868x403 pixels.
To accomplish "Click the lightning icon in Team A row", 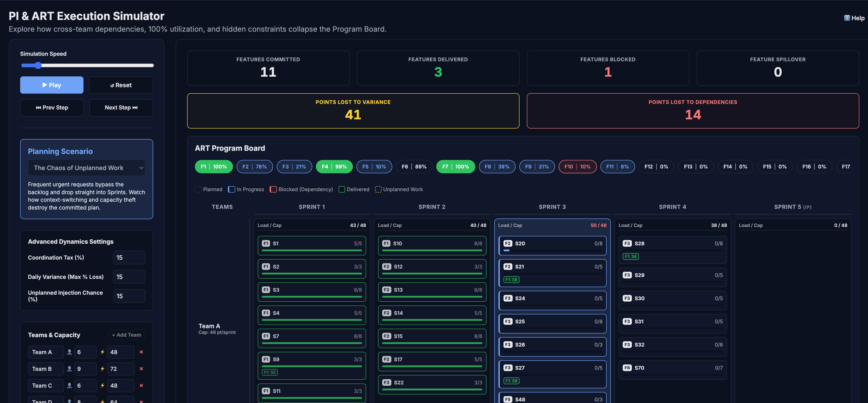I will (x=102, y=352).
